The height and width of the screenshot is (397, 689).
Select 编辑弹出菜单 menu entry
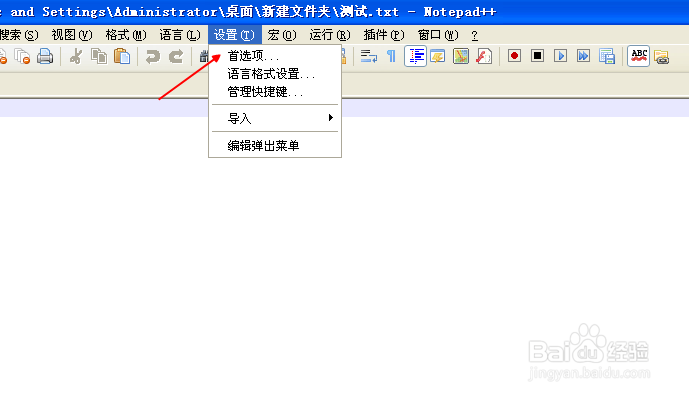(x=275, y=146)
